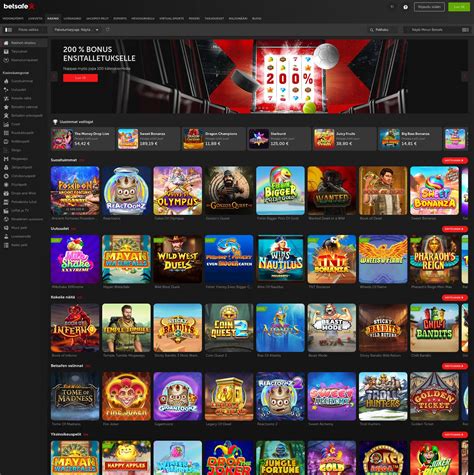
Task: Open the Troll Hunters game thumbnail
Action: (x=383, y=396)
